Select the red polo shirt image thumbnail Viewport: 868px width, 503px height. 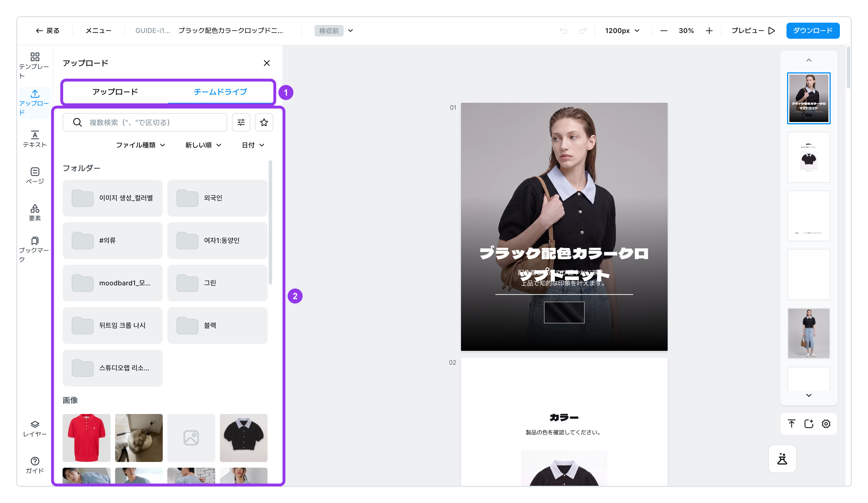coord(86,438)
